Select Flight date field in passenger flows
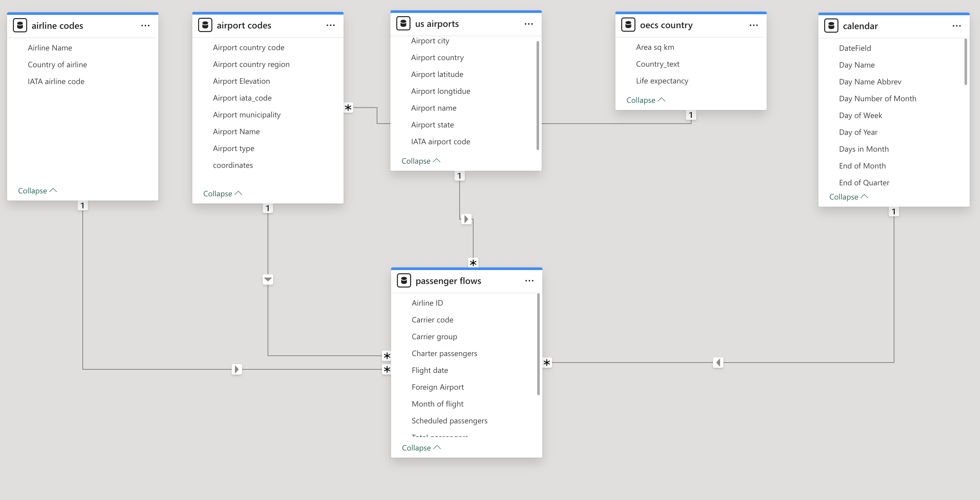Image resolution: width=980 pixels, height=500 pixels. [430, 370]
